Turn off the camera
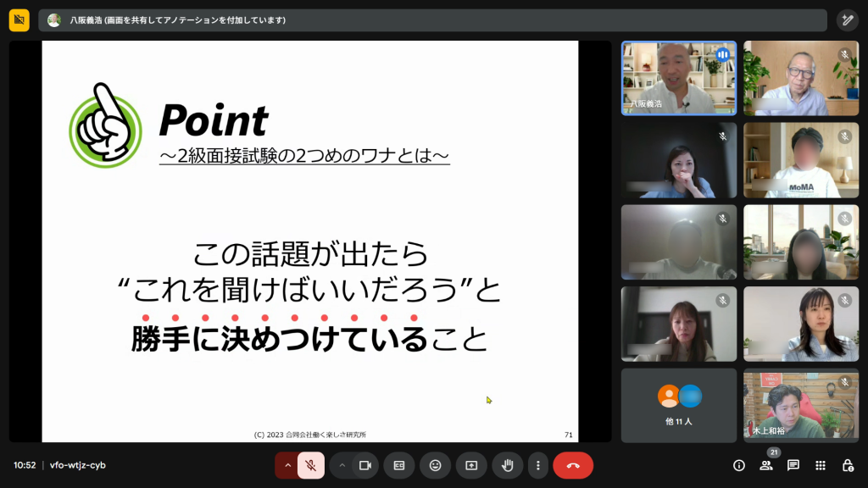The height and width of the screenshot is (488, 868). pos(365,465)
